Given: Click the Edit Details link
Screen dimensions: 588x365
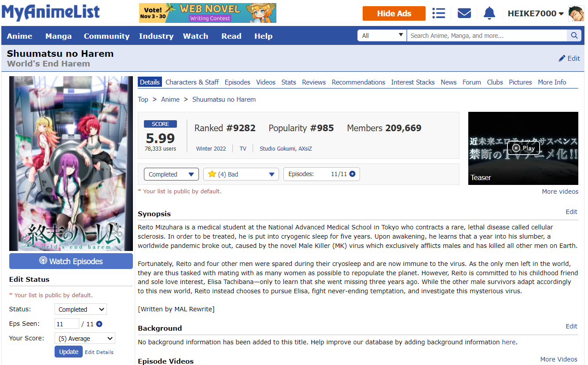Looking at the screenshot, I should pyautogui.click(x=99, y=352).
